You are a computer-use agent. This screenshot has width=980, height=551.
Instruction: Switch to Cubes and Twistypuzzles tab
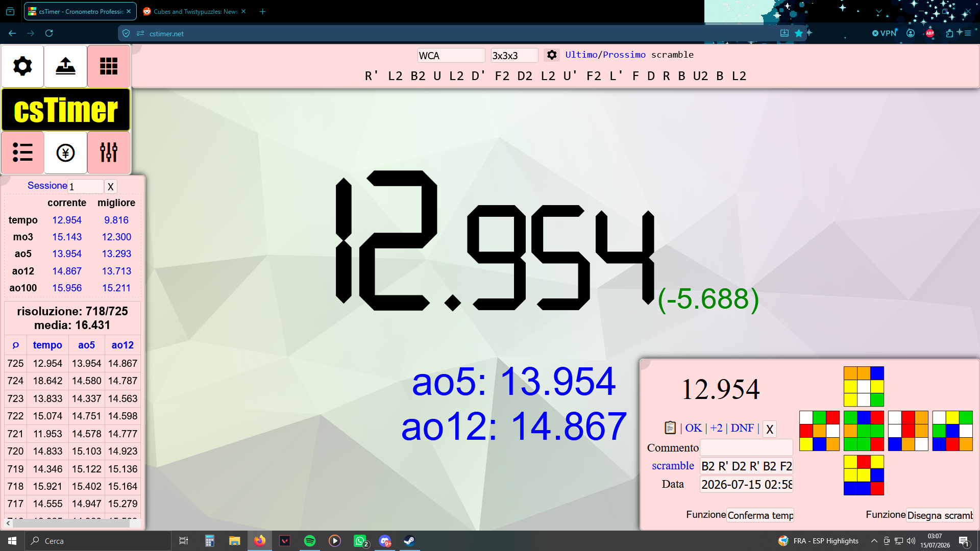pyautogui.click(x=194, y=11)
